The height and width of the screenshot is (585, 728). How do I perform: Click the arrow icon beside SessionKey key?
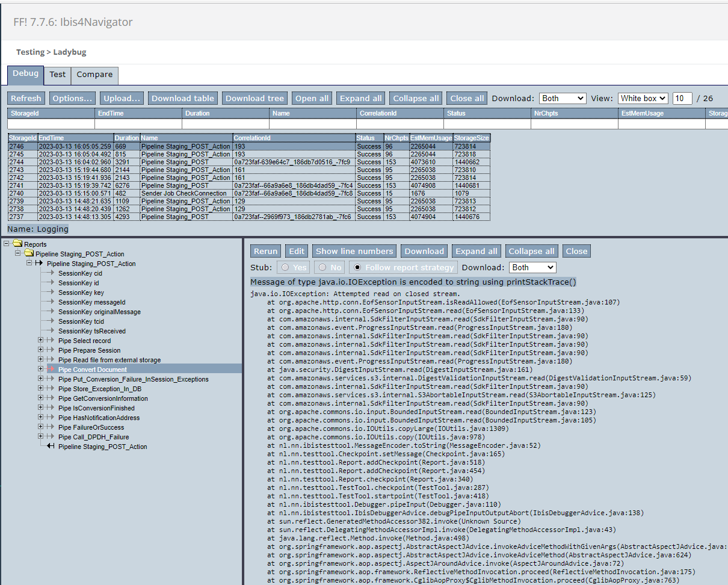click(51, 292)
